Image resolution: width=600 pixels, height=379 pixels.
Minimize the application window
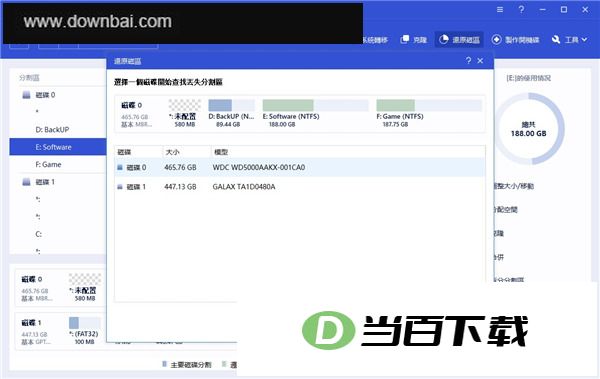tap(543, 10)
